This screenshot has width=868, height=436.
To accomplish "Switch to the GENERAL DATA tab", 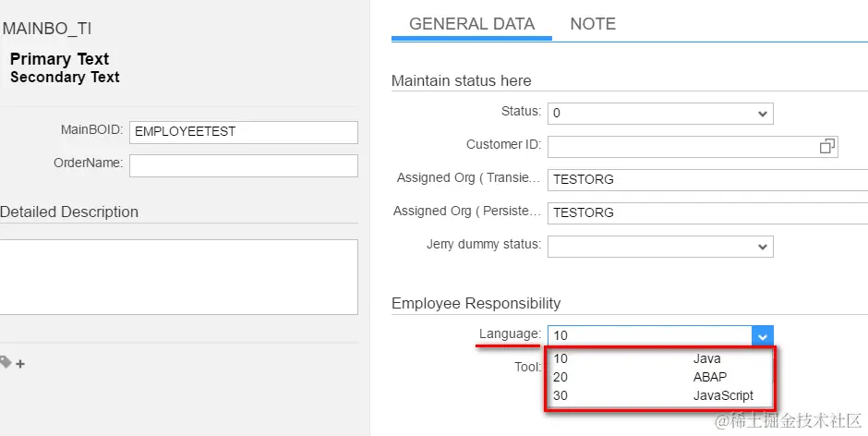I will pyautogui.click(x=471, y=24).
